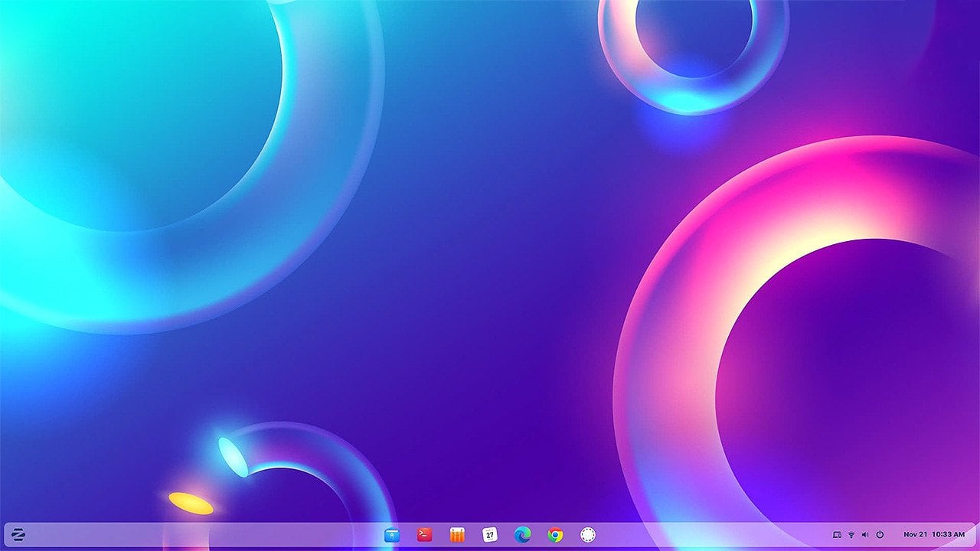
Task: Launch the orange Software store icon
Action: [457, 535]
